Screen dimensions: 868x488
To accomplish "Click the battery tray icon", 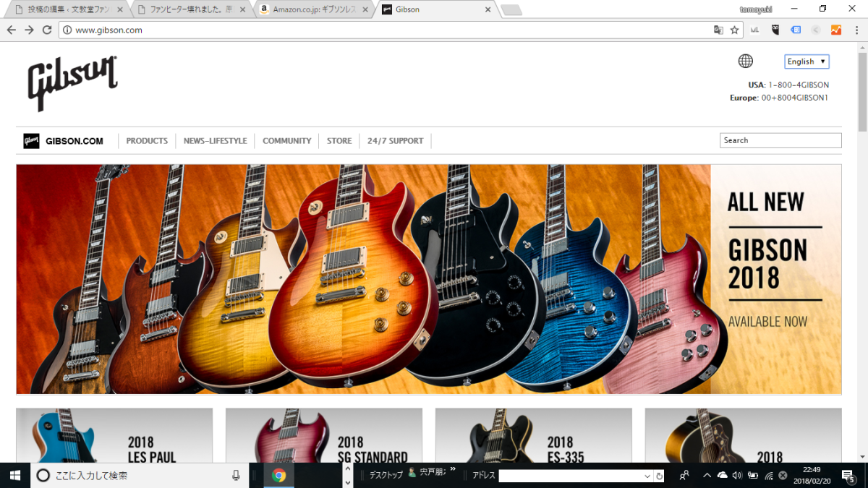I will pyautogui.click(x=753, y=475).
